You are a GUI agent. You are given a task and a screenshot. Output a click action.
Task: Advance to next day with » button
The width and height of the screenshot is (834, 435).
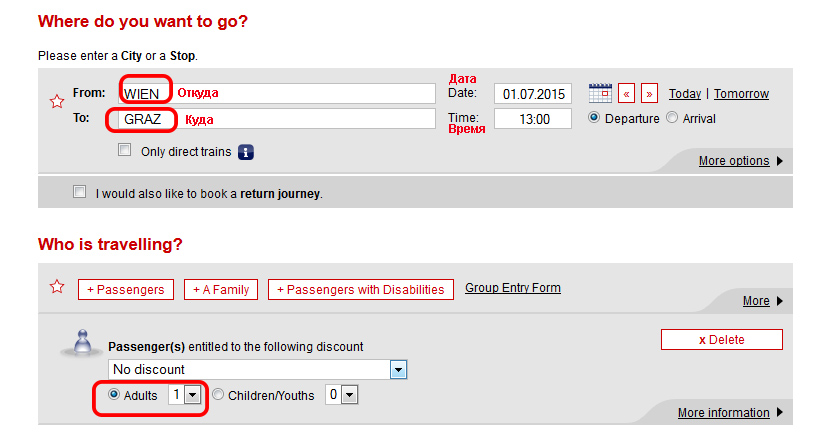point(649,94)
